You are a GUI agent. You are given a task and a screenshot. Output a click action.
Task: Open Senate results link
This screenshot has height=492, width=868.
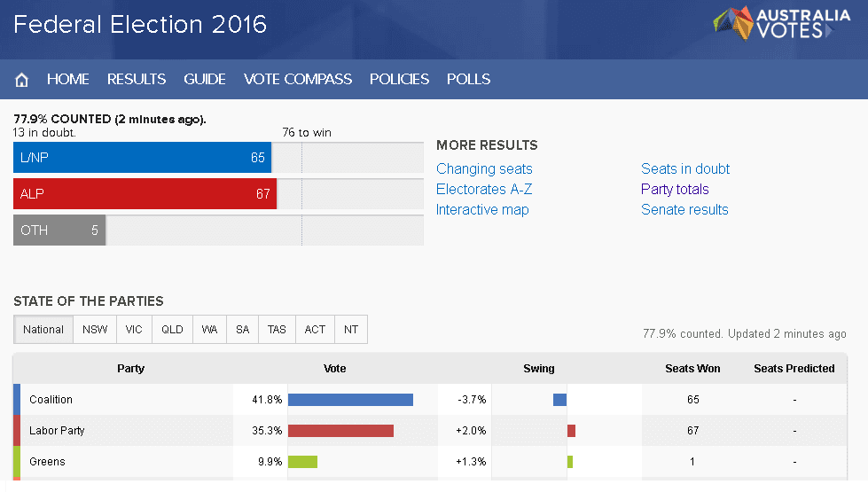(x=684, y=210)
